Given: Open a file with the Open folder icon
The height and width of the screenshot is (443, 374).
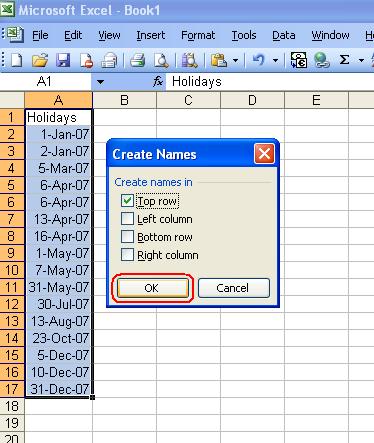Looking at the screenshot, I should point(40,61).
